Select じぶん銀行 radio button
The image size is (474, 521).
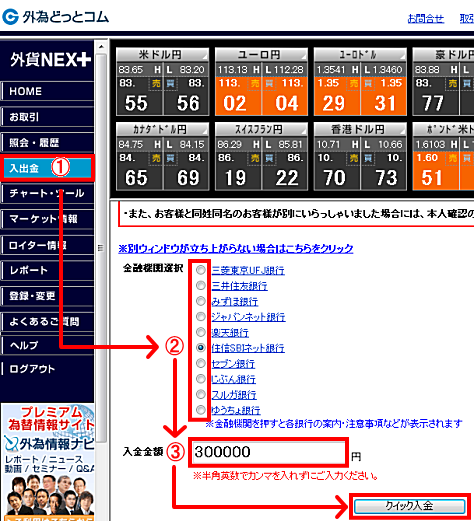(x=201, y=379)
